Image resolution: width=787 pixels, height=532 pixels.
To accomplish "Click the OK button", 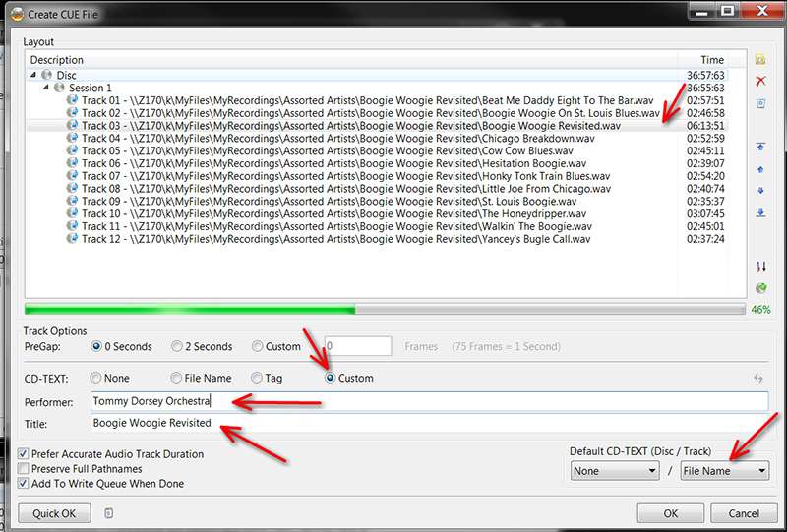I will [671, 513].
